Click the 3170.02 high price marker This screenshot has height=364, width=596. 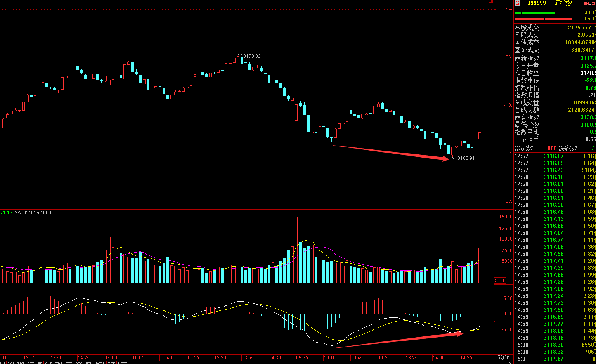pos(251,56)
